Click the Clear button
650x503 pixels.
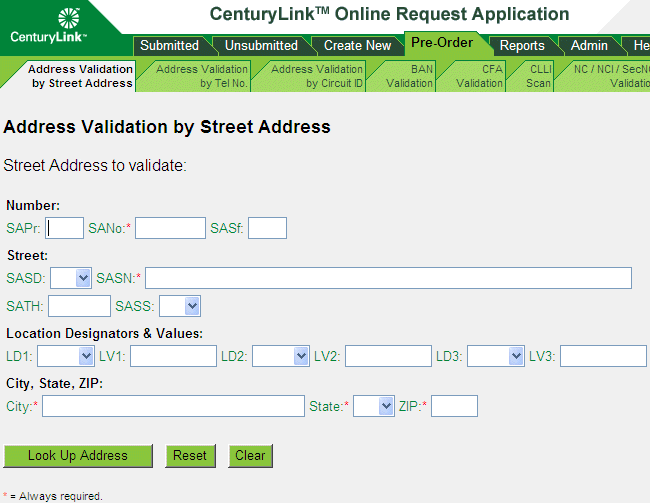(x=250, y=456)
